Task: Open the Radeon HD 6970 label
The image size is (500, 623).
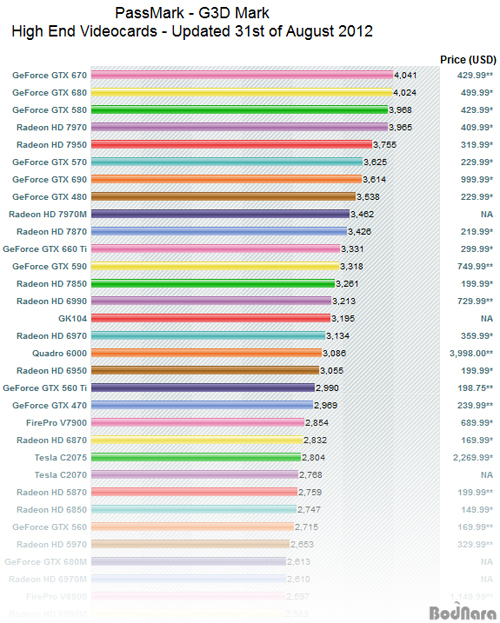Action: 51,336
